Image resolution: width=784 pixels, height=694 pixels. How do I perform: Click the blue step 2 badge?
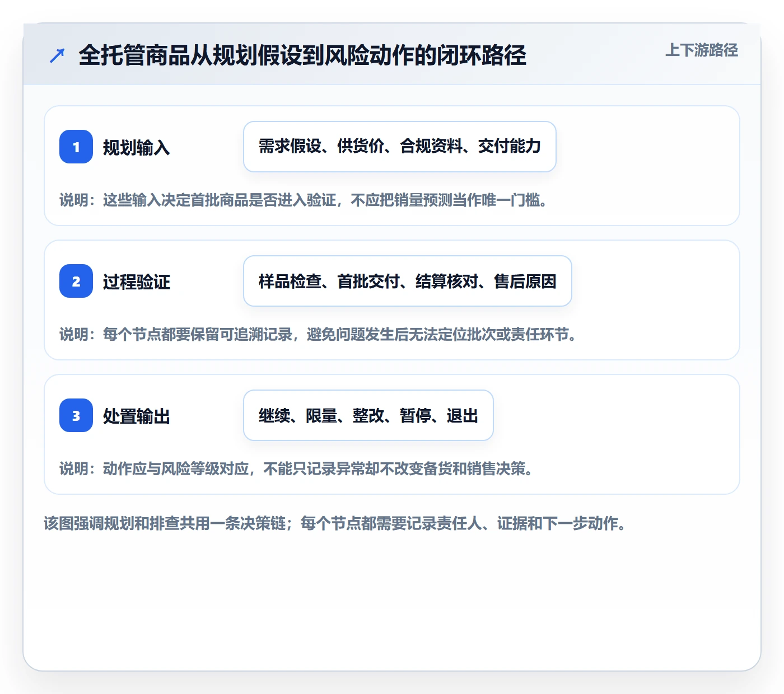(76, 281)
